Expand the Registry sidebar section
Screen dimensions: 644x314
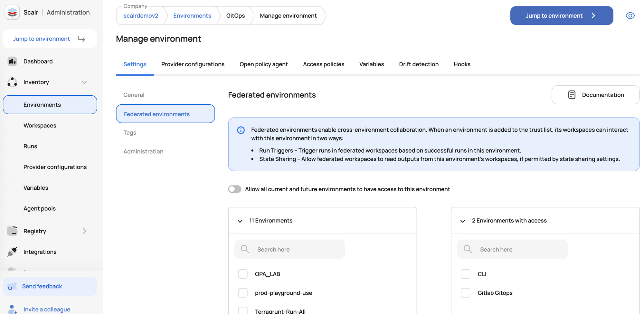point(84,231)
